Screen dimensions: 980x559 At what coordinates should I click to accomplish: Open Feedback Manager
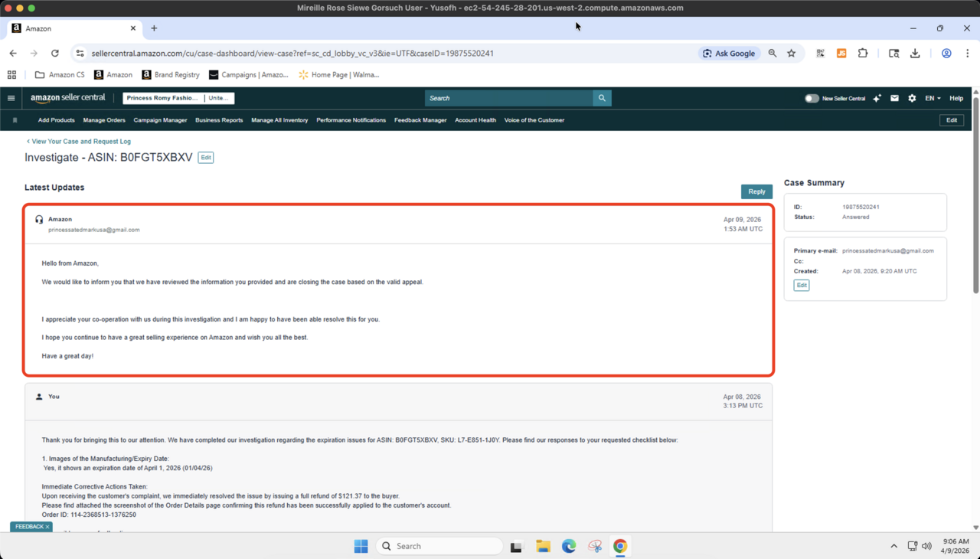coord(420,120)
